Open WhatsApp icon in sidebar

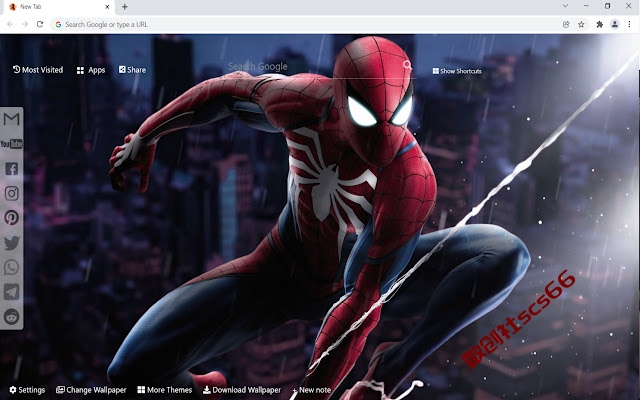click(x=11, y=267)
